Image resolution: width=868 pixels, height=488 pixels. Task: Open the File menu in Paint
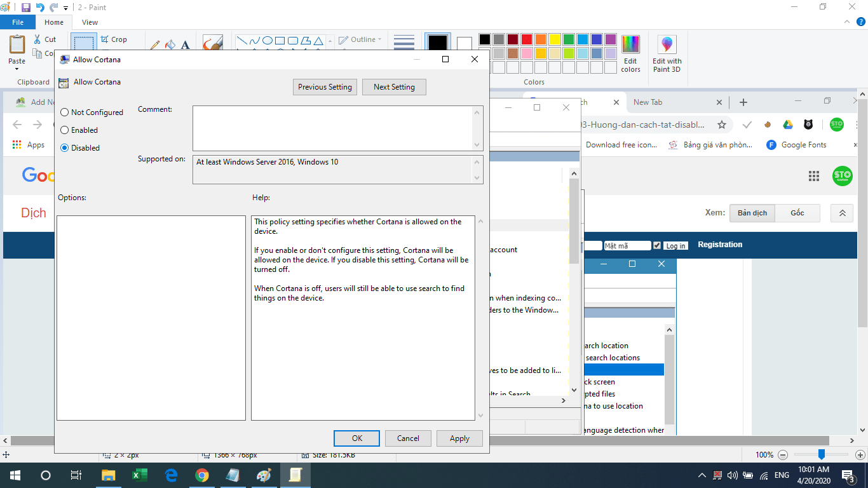tap(18, 22)
